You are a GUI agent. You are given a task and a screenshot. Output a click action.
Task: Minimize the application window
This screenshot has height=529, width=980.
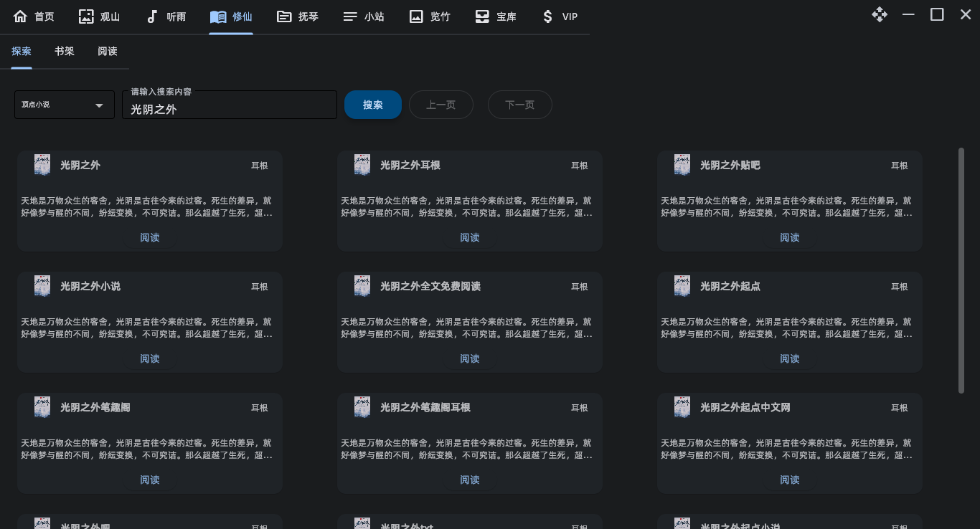(908, 14)
